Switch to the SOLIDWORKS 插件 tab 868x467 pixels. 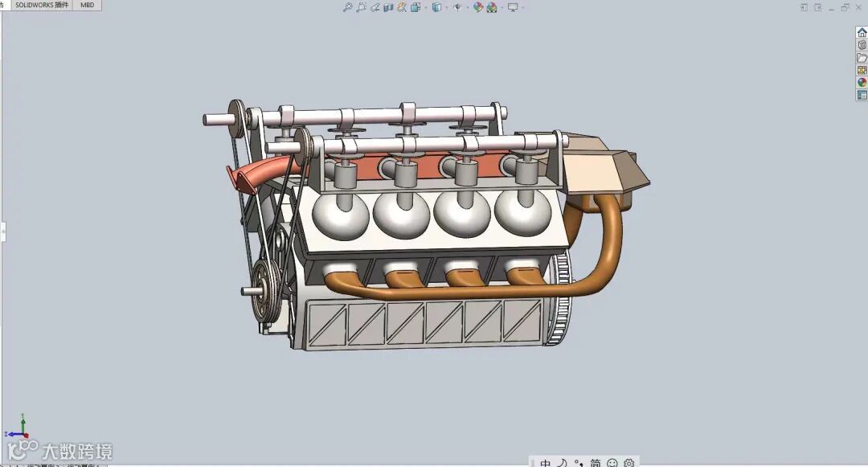coord(42,5)
